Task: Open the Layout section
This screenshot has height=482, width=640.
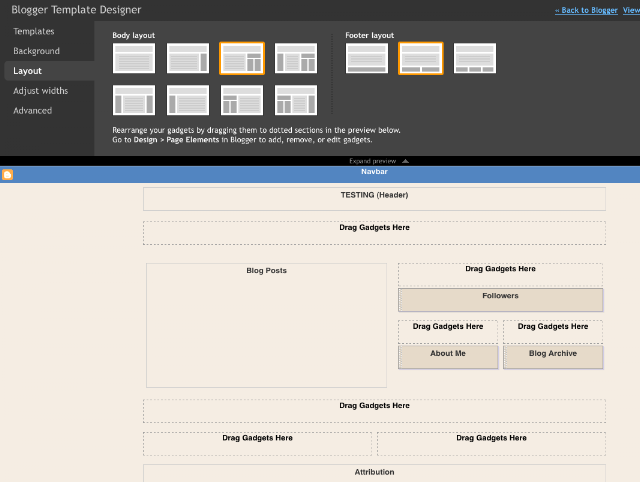Action: click(49, 71)
